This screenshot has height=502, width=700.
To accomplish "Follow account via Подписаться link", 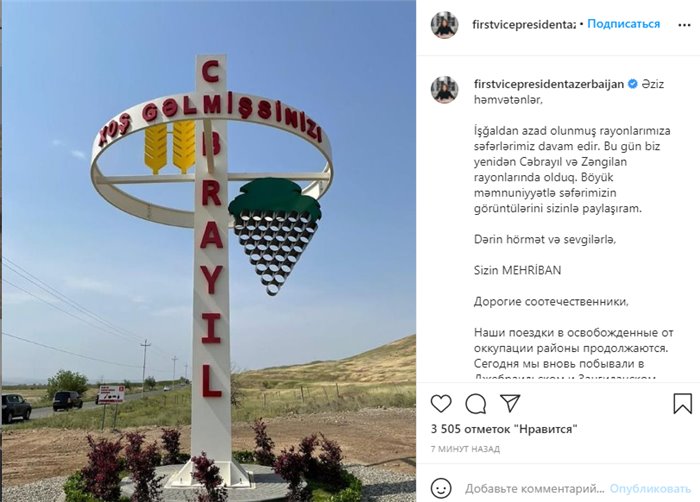I will click(x=623, y=24).
